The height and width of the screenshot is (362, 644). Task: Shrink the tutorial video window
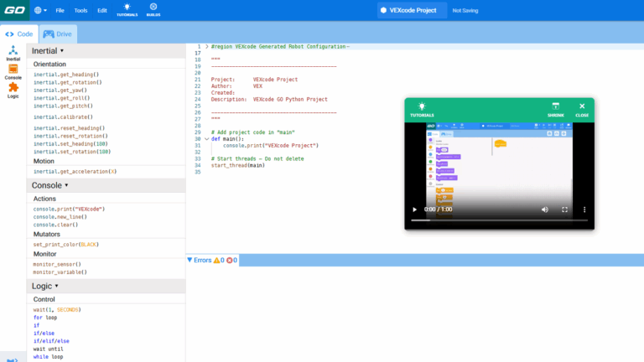tap(555, 110)
